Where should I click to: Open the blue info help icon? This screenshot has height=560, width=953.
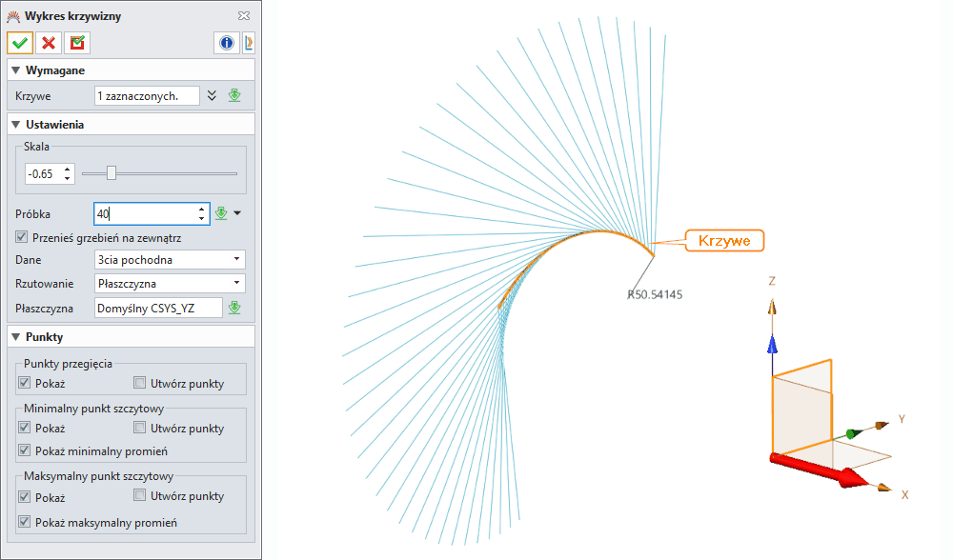[x=227, y=43]
